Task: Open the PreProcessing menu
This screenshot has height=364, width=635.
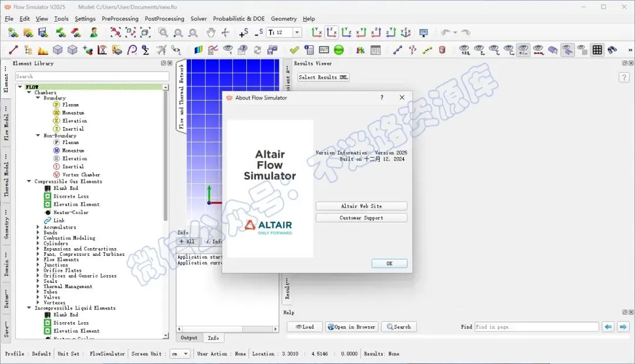Action: pyautogui.click(x=120, y=19)
